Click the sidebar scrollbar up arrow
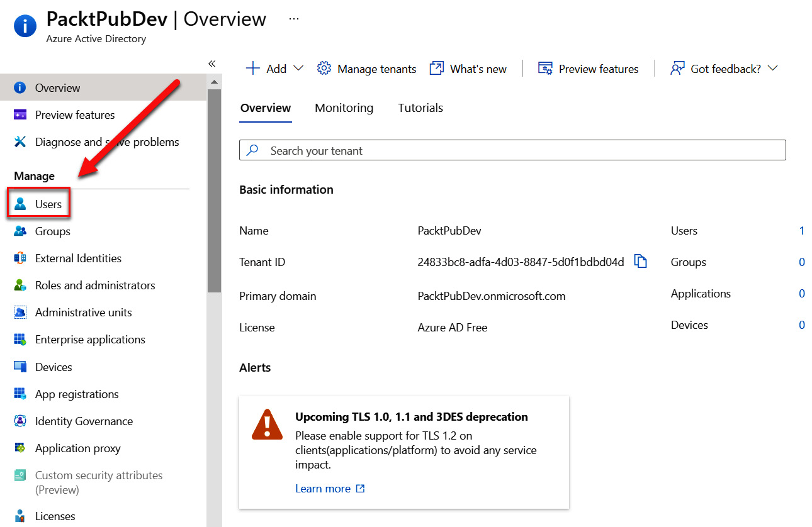 pos(214,82)
